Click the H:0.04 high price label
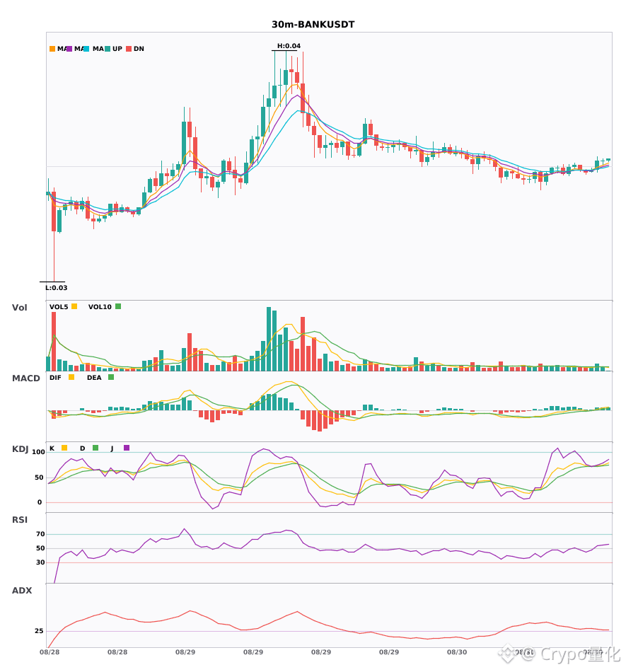The height and width of the screenshot is (672, 626). 289,46
